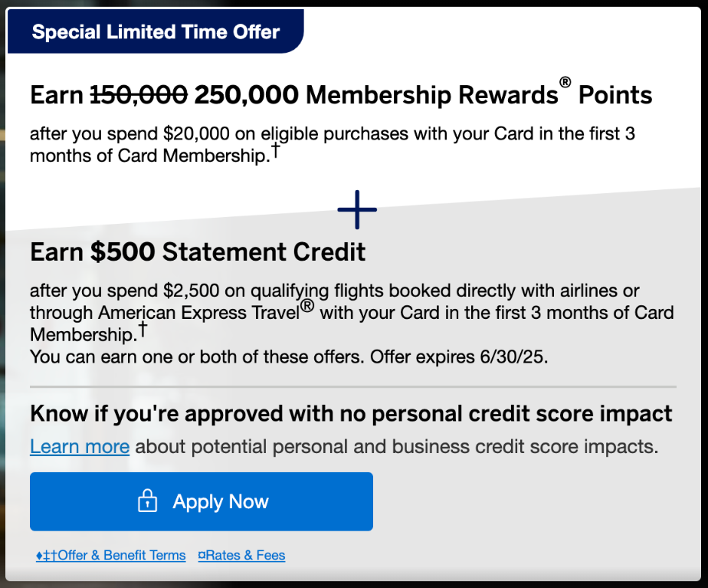
Task: Open the Rates & Fees link
Action: (245, 555)
